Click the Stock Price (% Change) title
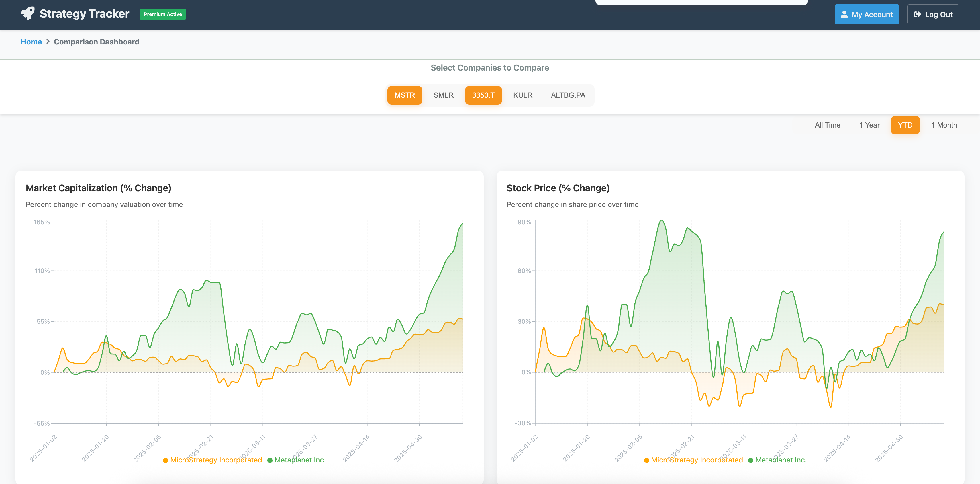Screen dimensions: 980x484 pyautogui.click(x=558, y=188)
